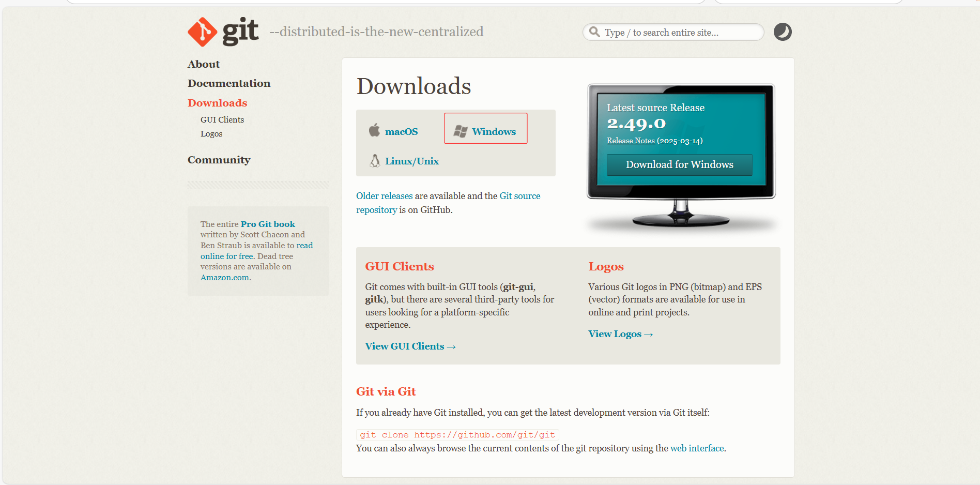This screenshot has width=980, height=485.
Task: Open the Pro Git book link
Action: [x=268, y=224]
